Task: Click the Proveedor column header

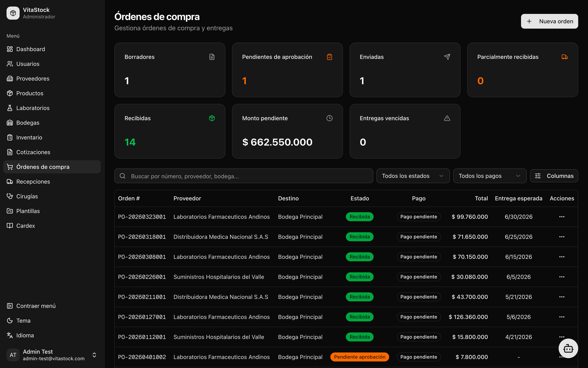Action: pos(187,198)
